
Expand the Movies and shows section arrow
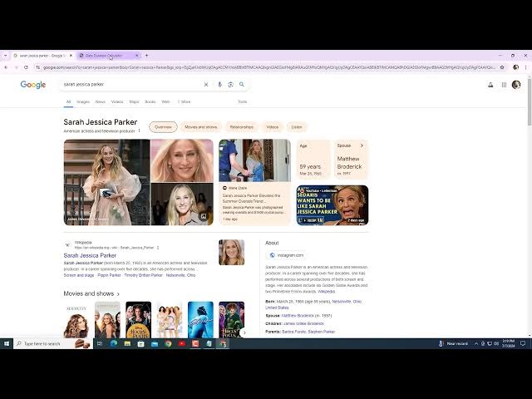(x=118, y=293)
